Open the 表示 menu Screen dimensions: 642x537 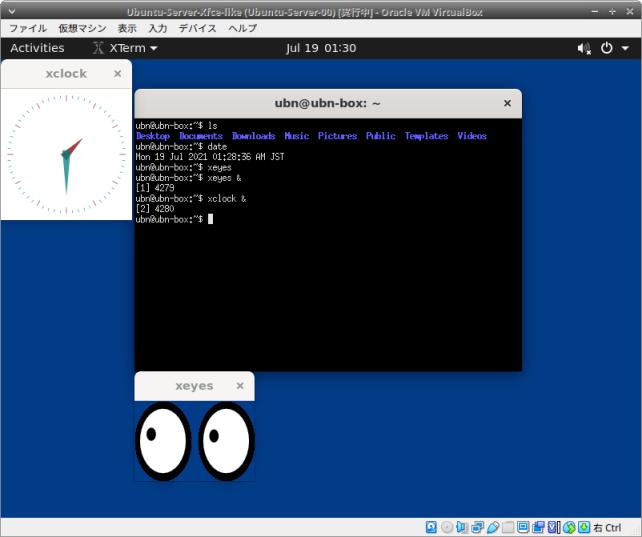click(127, 28)
